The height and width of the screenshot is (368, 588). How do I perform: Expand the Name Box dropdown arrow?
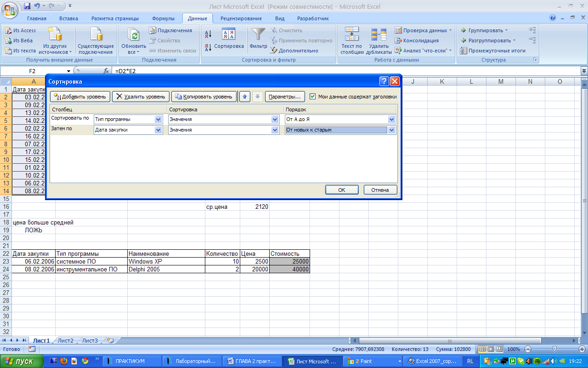coord(68,71)
